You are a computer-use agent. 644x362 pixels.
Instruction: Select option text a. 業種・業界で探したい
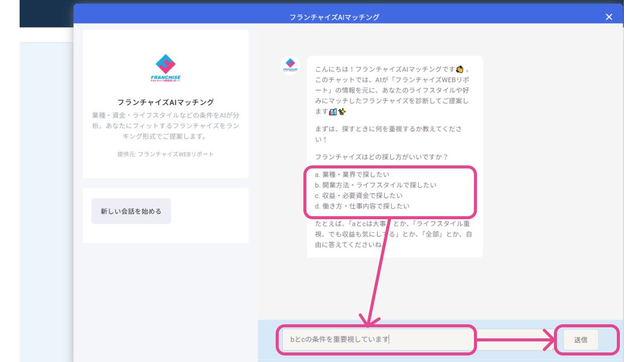352,174
